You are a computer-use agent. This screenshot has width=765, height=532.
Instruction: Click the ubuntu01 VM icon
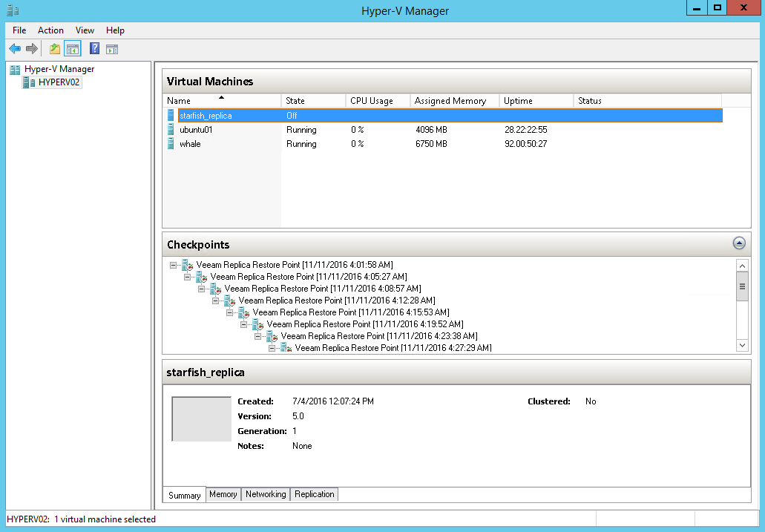point(170,129)
